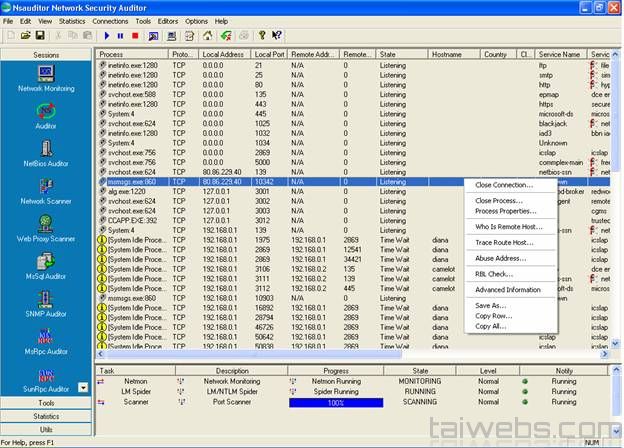624x448 pixels.
Task: Open the Connections menu
Action: point(109,20)
